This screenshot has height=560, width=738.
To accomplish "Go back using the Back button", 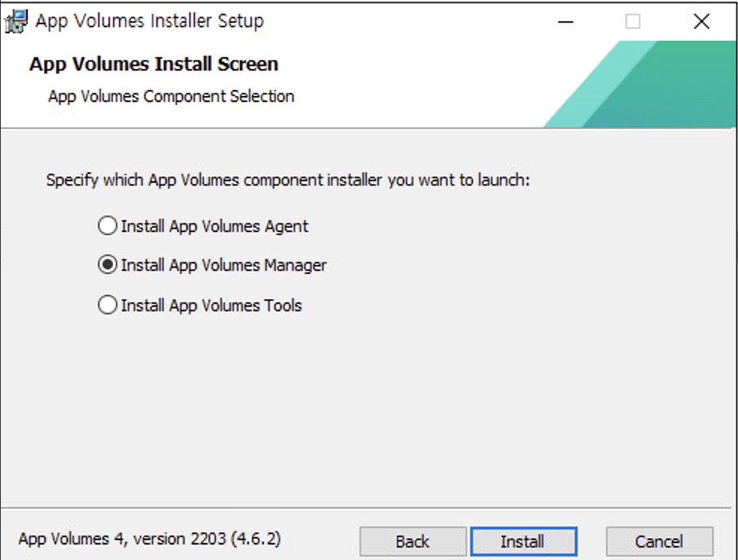I will (x=412, y=541).
